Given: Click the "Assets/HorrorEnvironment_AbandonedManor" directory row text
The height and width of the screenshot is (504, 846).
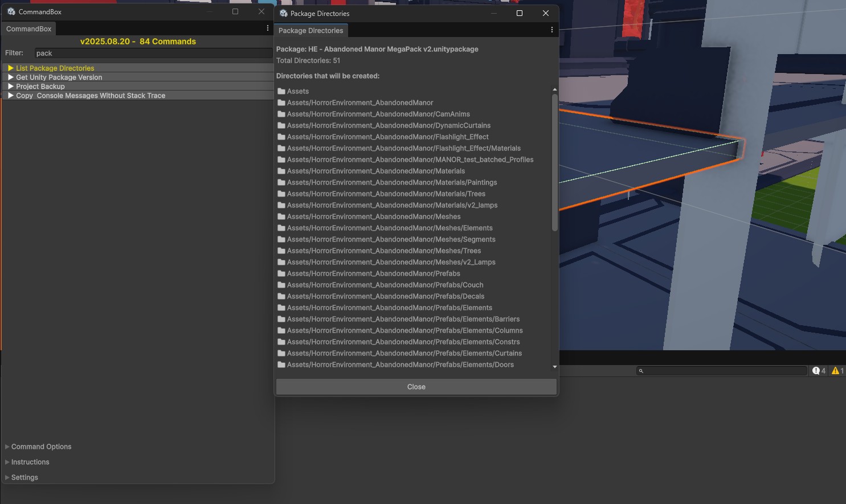Looking at the screenshot, I should pyautogui.click(x=360, y=103).
